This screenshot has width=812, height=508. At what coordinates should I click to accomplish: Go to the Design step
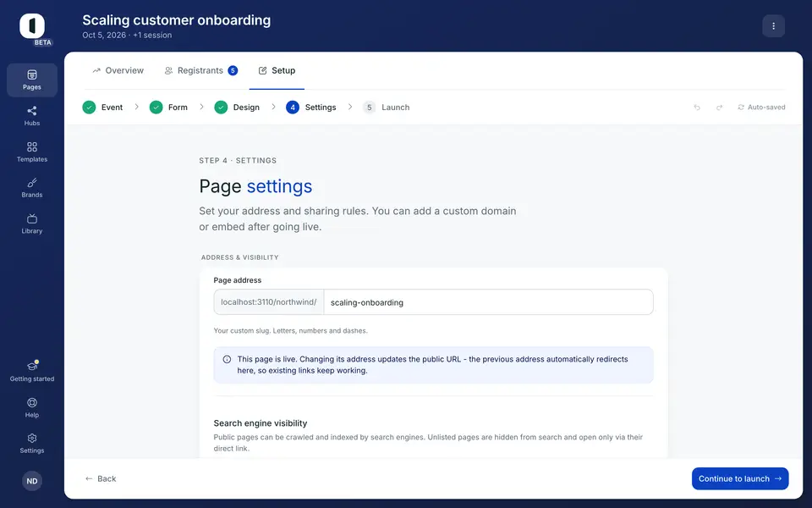pos(237,108)
